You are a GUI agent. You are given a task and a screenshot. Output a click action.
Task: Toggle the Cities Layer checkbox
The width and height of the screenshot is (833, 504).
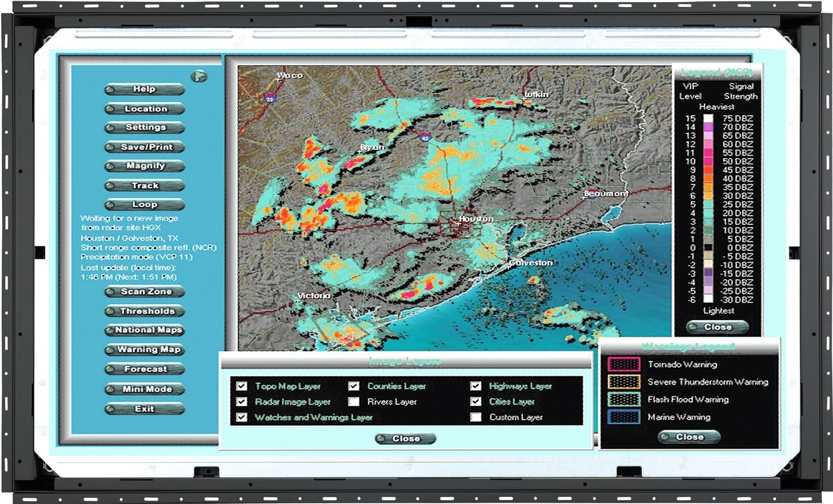[476, 402]
